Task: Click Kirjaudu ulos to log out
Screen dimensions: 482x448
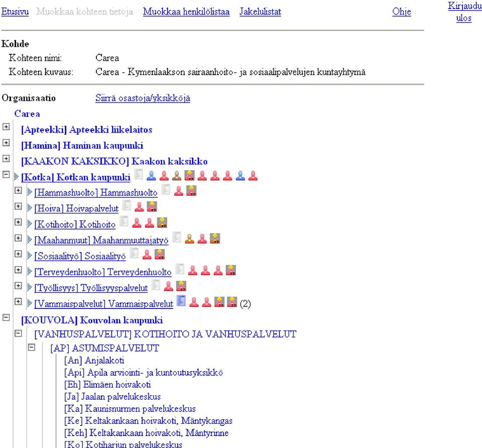Action: [x=464, y=12]
